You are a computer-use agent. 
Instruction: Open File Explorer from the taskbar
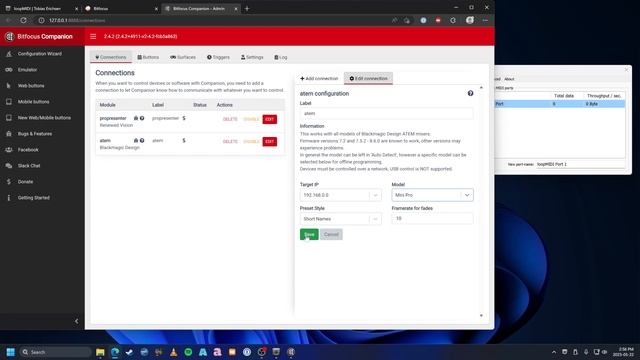[100, 352]
